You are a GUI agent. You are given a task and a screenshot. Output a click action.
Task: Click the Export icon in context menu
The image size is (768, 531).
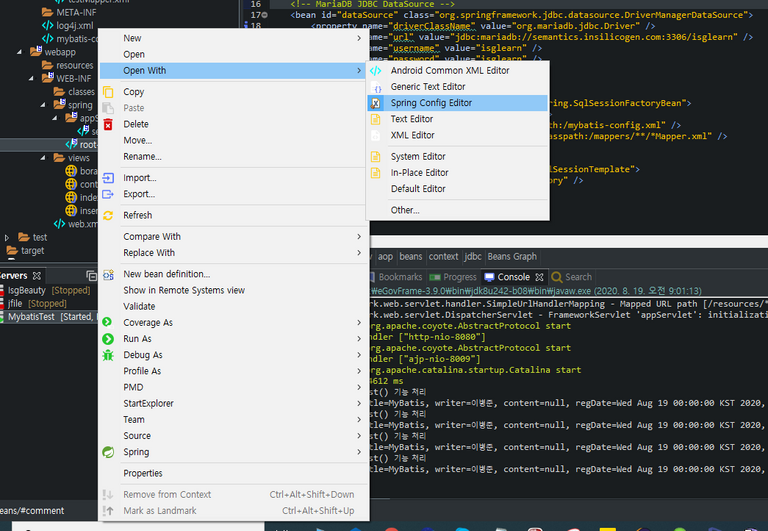point(108,194)
